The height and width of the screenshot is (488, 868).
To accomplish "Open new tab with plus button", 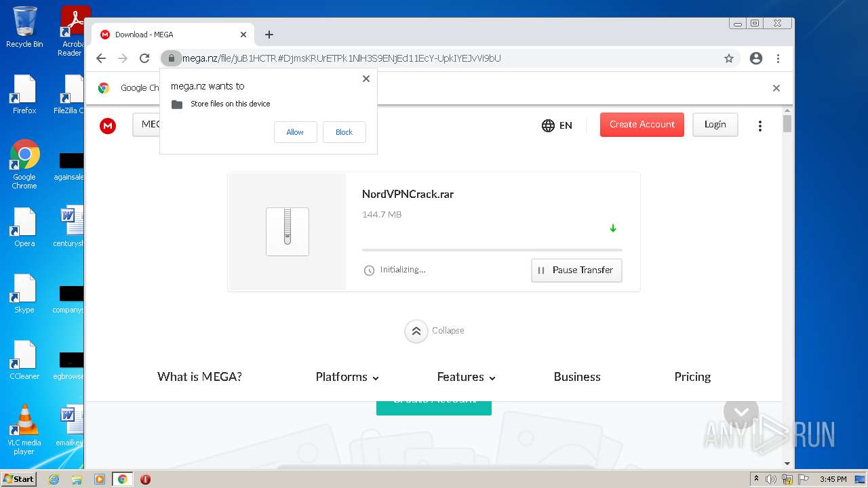I will pyautogui.click(x=269, y=35).
